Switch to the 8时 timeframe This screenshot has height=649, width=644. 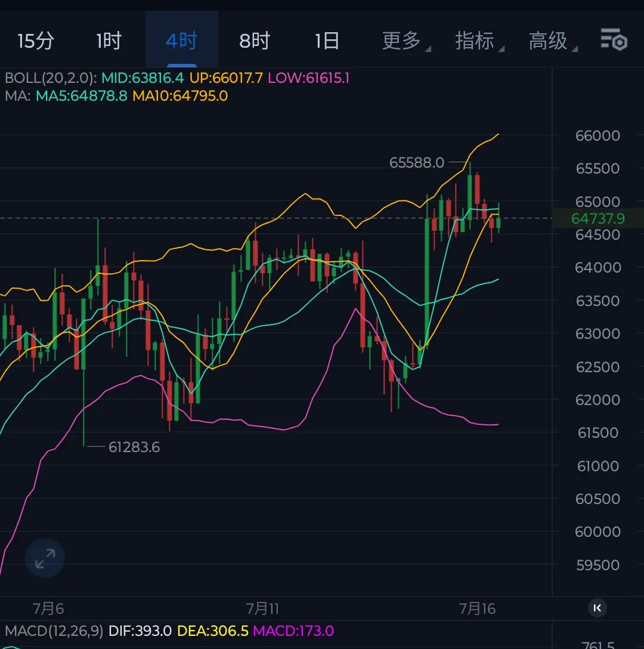pos(255,41)
